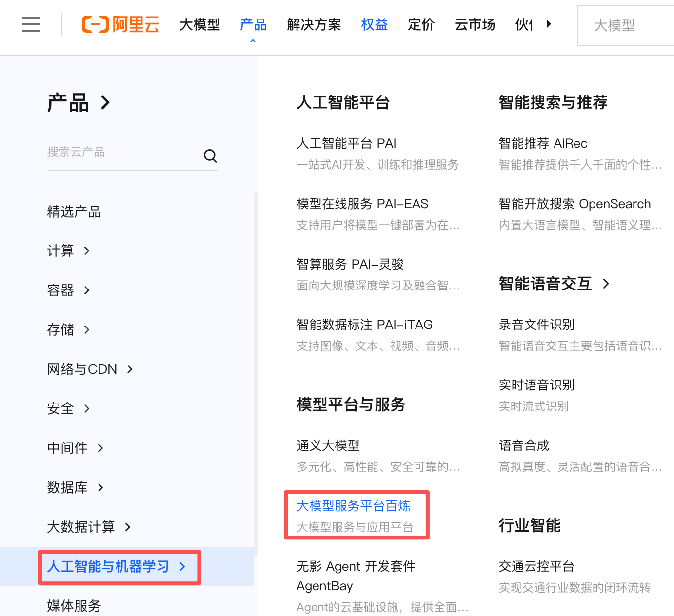Click description 大模型服务与应用平台
Screen dimensions: 674x616
355,527
